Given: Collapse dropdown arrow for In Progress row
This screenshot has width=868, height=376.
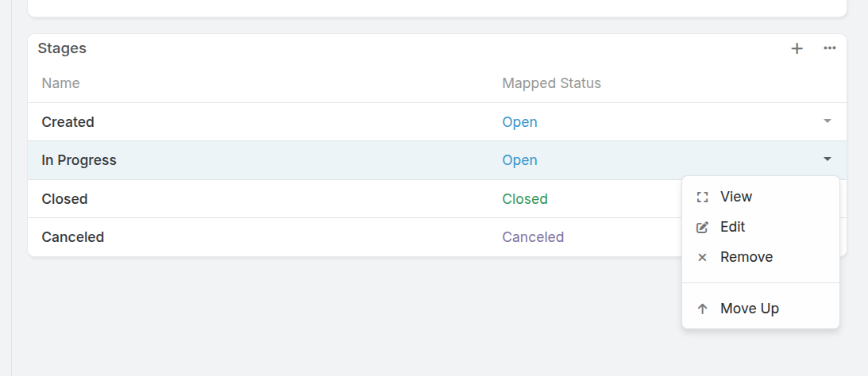Looking at the screenshot, I should [x=827, y=159].
